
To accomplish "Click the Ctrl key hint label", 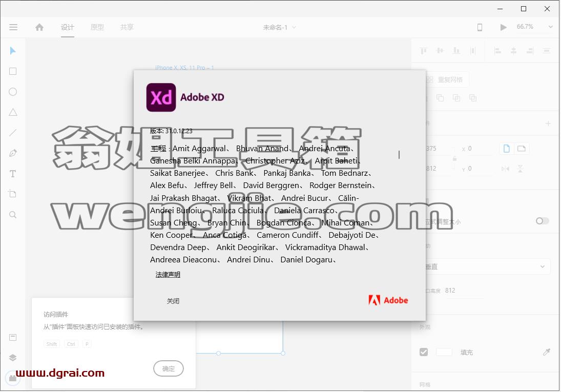I will coord(71,344).
